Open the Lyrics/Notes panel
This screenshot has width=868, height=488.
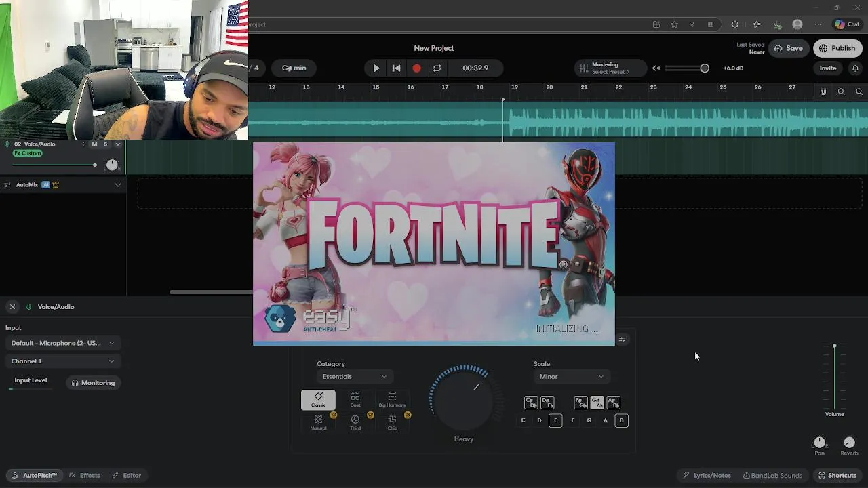coord(707,476)
